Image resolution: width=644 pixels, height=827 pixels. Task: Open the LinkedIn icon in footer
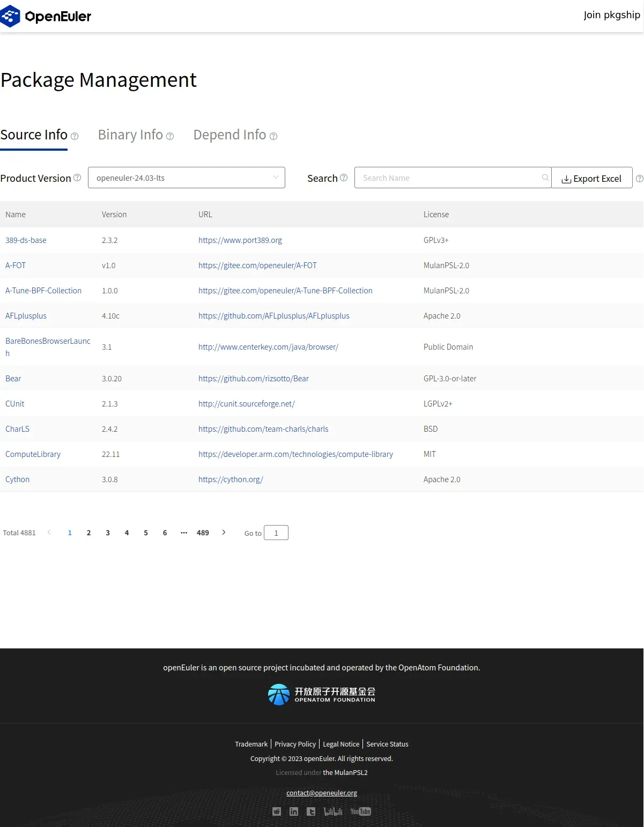(294, 811)
